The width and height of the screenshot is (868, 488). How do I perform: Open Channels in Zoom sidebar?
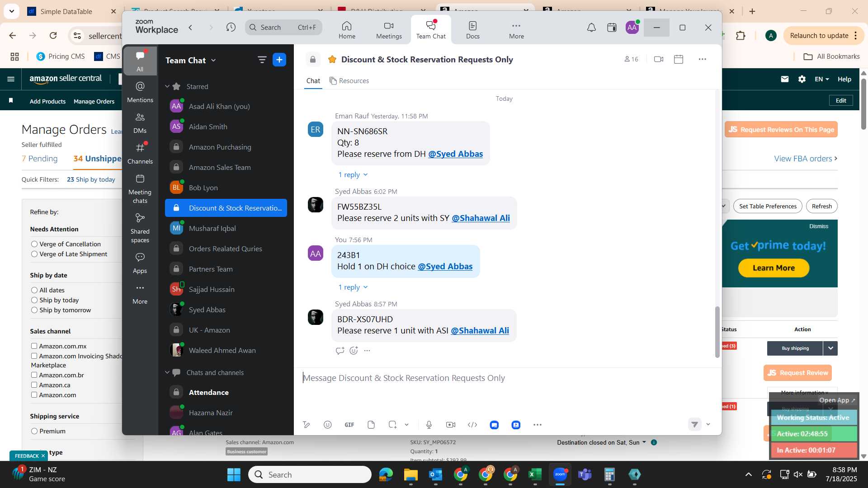coord(140,154)
